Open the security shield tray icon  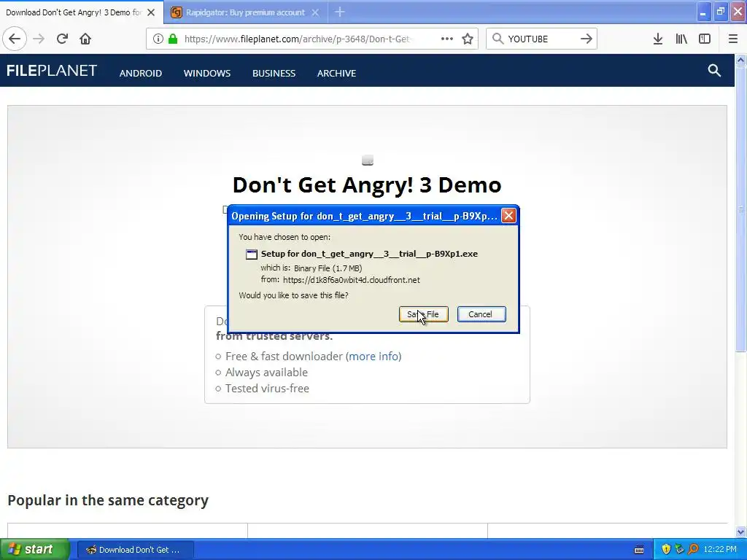666,549
